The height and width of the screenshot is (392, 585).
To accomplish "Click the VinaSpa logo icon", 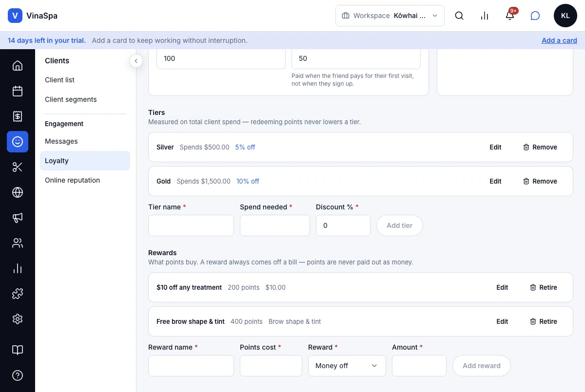I will tap(15, 16).
